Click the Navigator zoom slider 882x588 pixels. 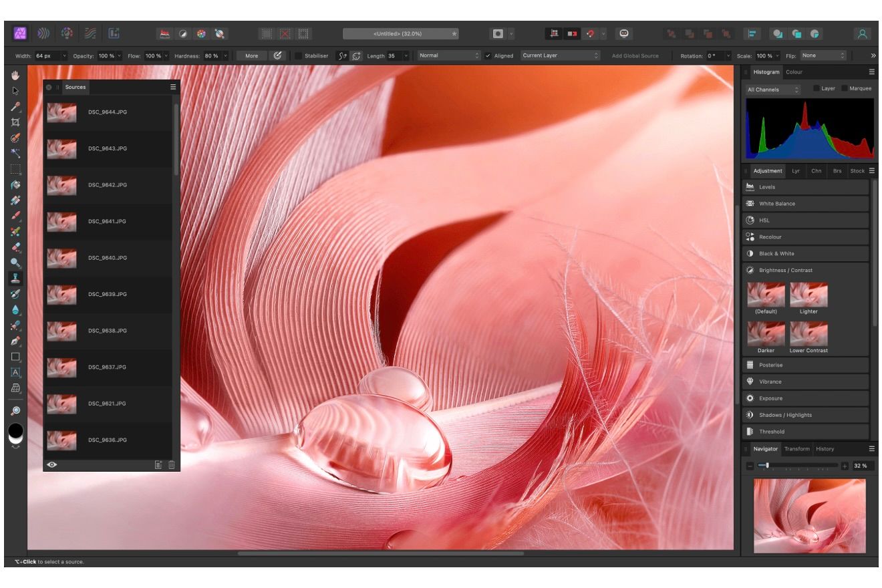(797, 466)
